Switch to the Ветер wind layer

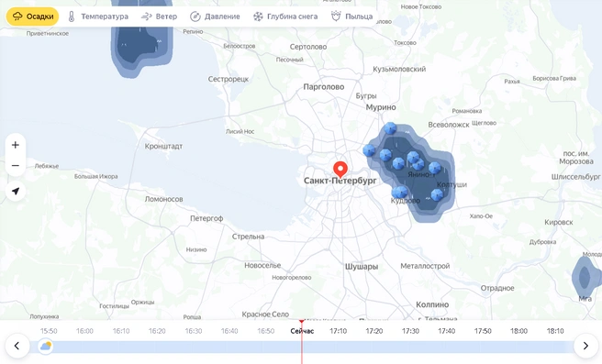click(x=159, y=17)
